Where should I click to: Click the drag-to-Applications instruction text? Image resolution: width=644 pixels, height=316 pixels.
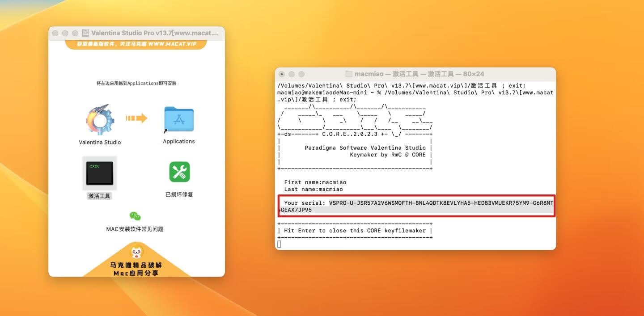coord(136,83)
